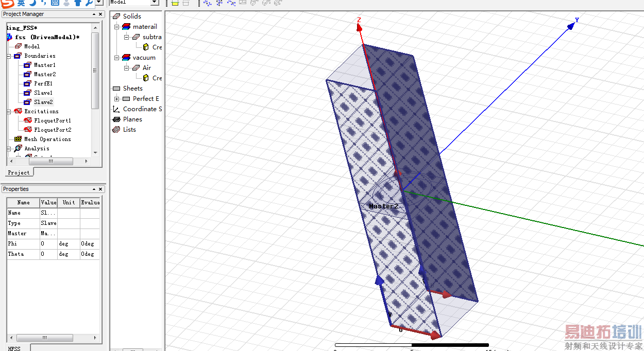Click the Project Manager auto-hide pin arrow
Image resolution: width=644 pixels, height=351 pixels.
(x=94, y=14)
